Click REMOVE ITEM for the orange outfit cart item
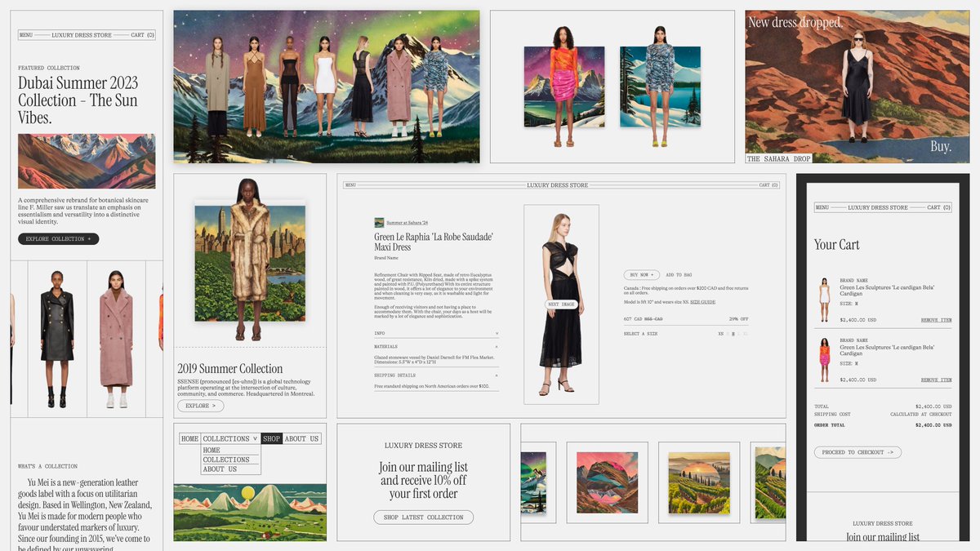The width and height of the screenshot is (980, 551). 936,380
